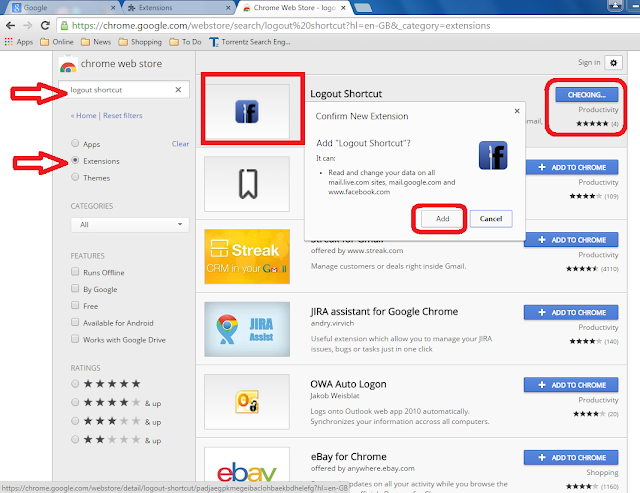Screen dimensions: 640x493
Task: Click Cancel in the confirm dialog
Action: (491, 219)
